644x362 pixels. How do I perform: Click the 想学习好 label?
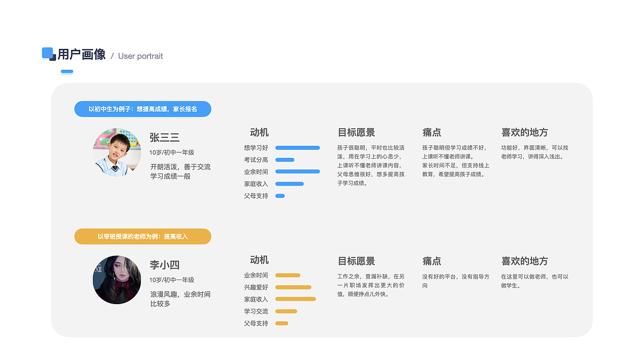(256, 148)
